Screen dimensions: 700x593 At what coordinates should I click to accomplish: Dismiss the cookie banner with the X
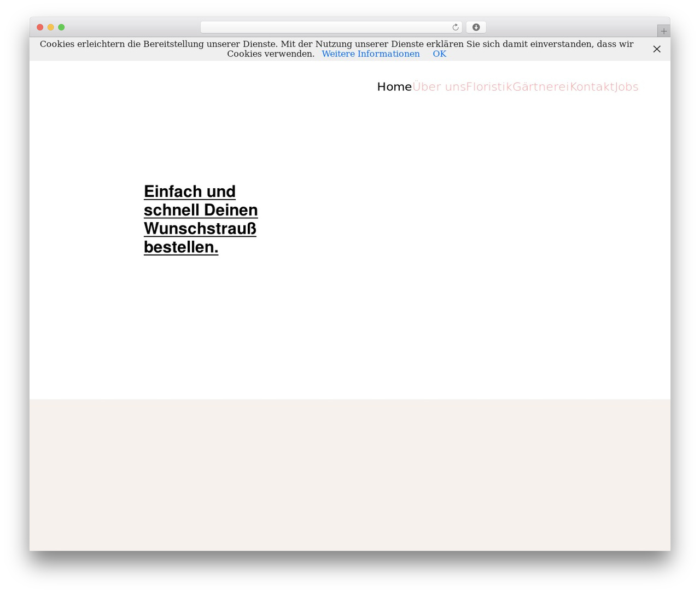(657, 49)
